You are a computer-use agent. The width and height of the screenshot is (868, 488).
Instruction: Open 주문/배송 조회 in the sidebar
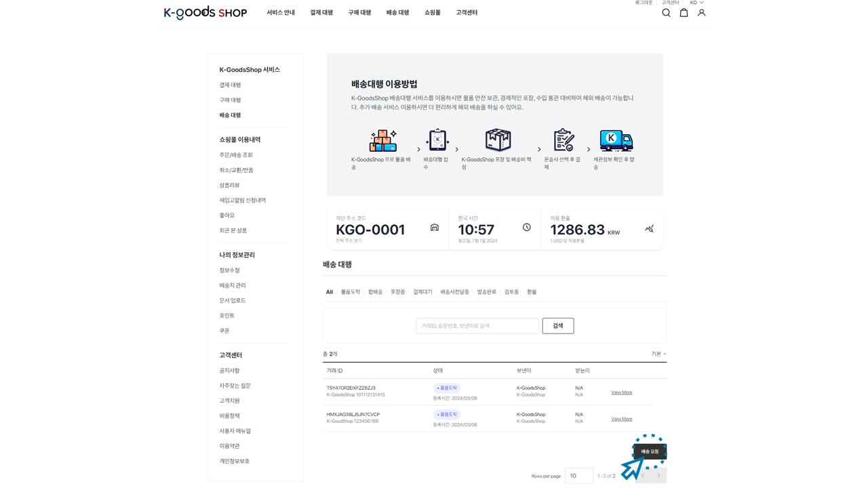pyautogui.click(x=236, y=155)
